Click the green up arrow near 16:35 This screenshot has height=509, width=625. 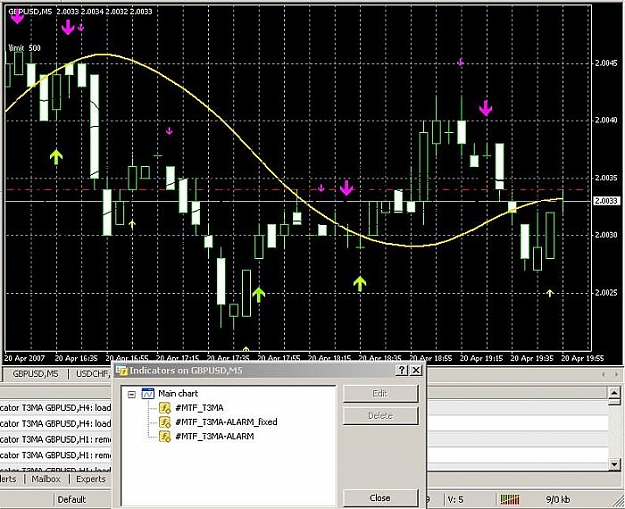tap(56, 157)
